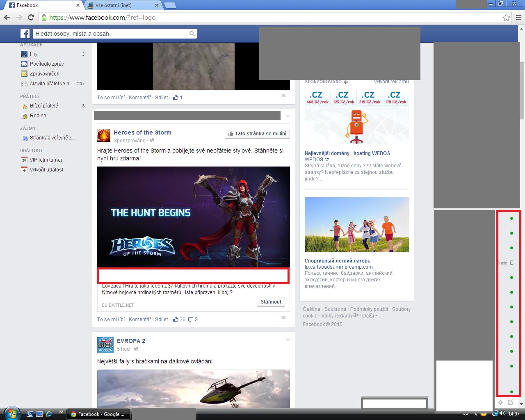The width and height of the screenshot is (525, 420).
Task: Open Blízcí přátelé list
Action: tap(44, 106)
